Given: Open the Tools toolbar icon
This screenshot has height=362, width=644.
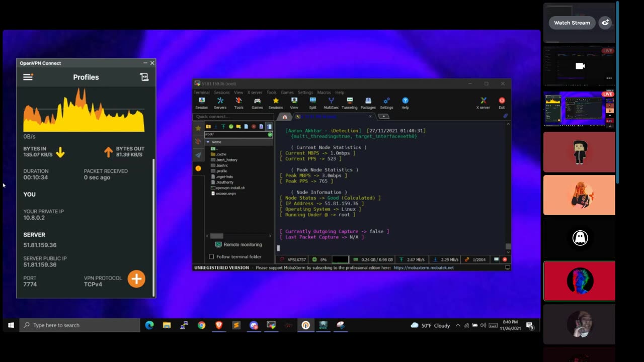Looking at the screenshot, I should [x=238, y=103].
